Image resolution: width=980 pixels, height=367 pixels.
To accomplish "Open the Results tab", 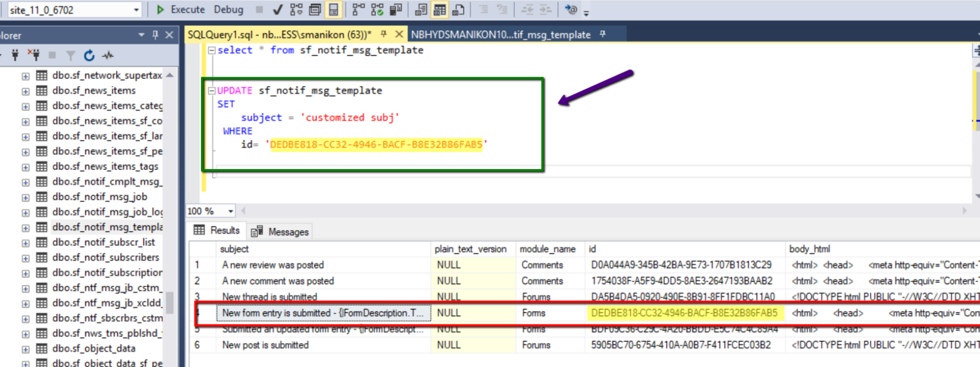I will [x=217, y=230].
